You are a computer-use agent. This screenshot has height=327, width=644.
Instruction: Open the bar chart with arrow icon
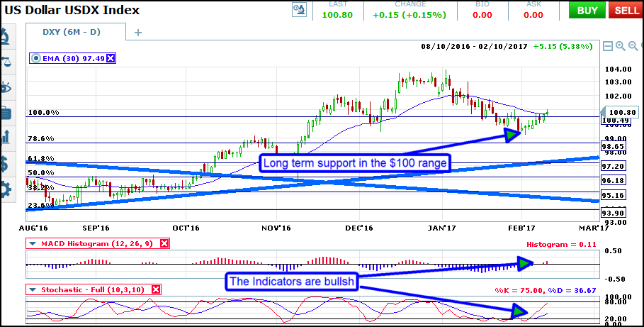(x=6, y=137)
